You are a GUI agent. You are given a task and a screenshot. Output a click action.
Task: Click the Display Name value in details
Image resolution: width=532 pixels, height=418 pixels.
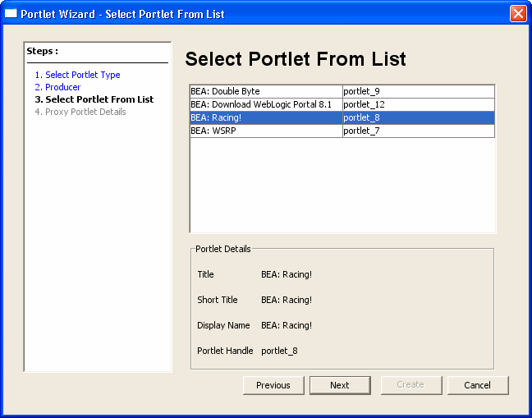click(287, 325)
